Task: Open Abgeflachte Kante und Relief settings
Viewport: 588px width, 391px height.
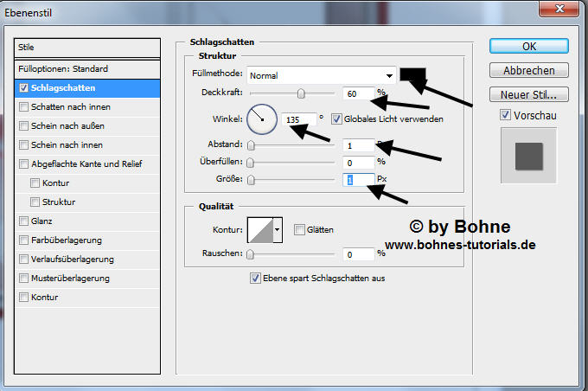Action: [86, 163]
